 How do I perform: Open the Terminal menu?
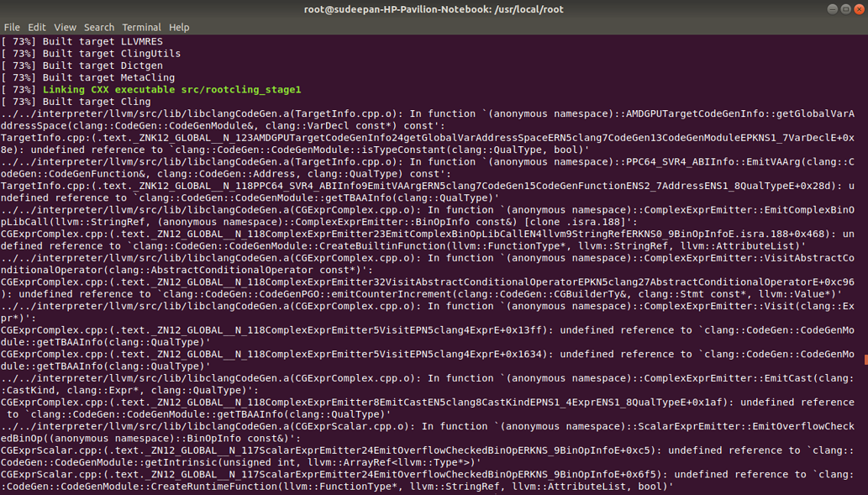(x=142, y=27)
